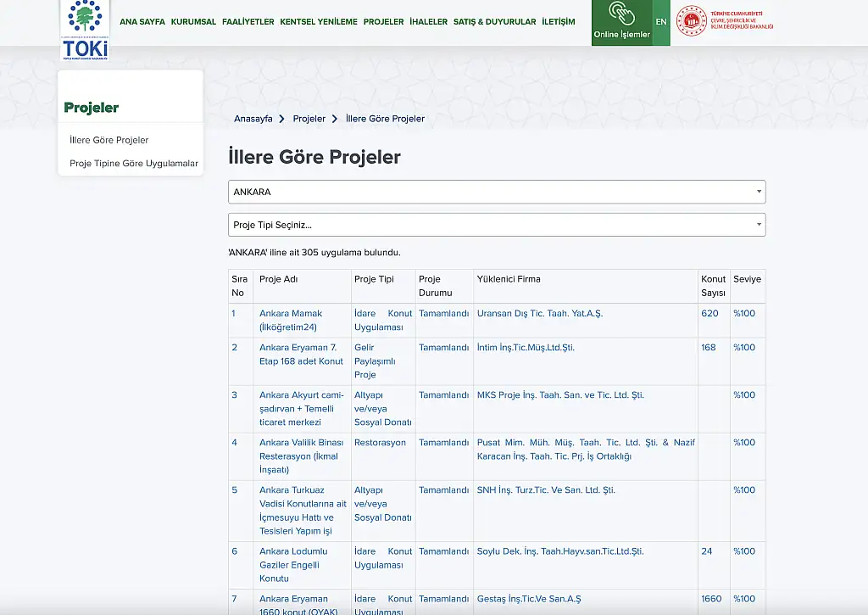This screenshot has height=615, width=868.
Task: Open the Online İşlemler hand icon button
Action: (621, 22)
